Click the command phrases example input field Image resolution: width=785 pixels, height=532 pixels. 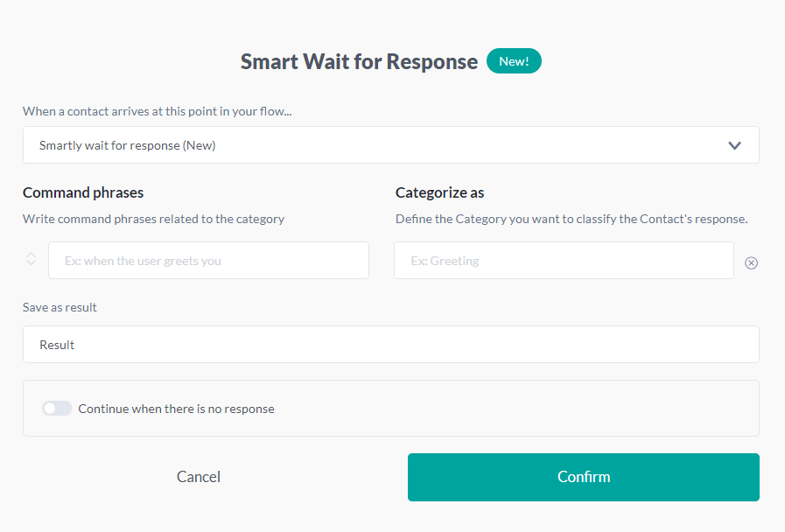coord(208,260)
